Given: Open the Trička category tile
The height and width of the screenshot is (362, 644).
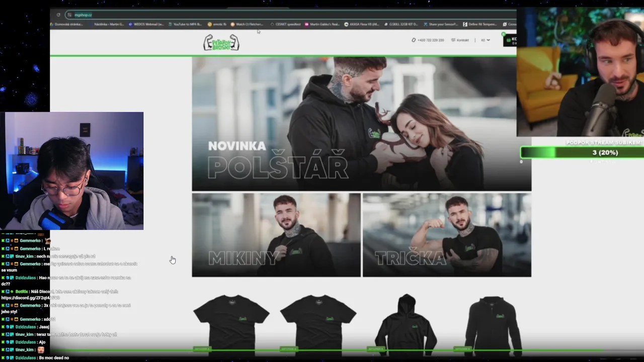Looking at the screenshot, I should (x=447, y=235).
